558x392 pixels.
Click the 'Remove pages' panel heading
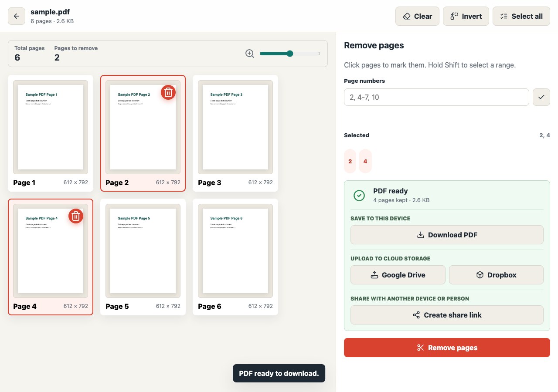pos(374,45)
